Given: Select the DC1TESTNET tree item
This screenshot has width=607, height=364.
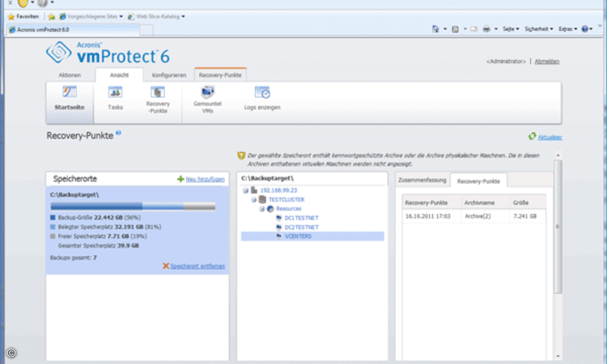Looking at the screenshot, I should [301, 218].
